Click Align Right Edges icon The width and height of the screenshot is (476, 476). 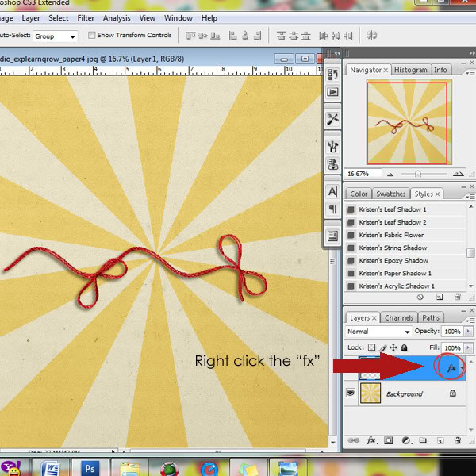pyautogui.click(x=257, y=36)
